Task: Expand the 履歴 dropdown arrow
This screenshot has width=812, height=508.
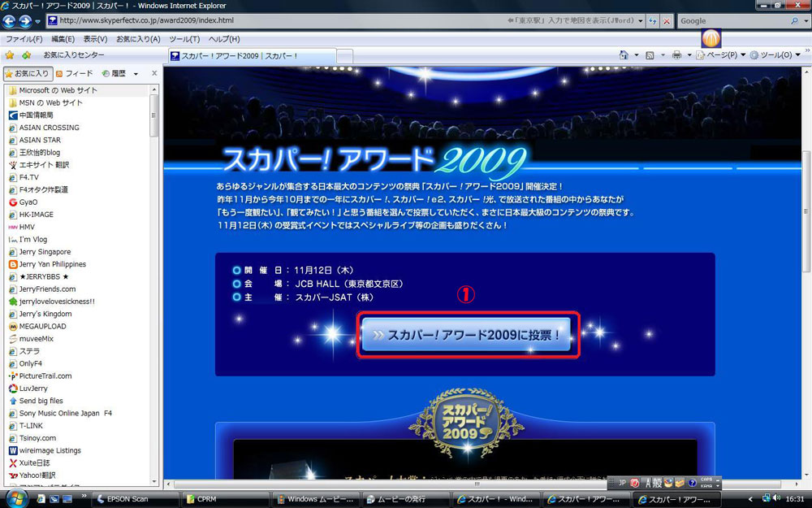Action: 136,74
